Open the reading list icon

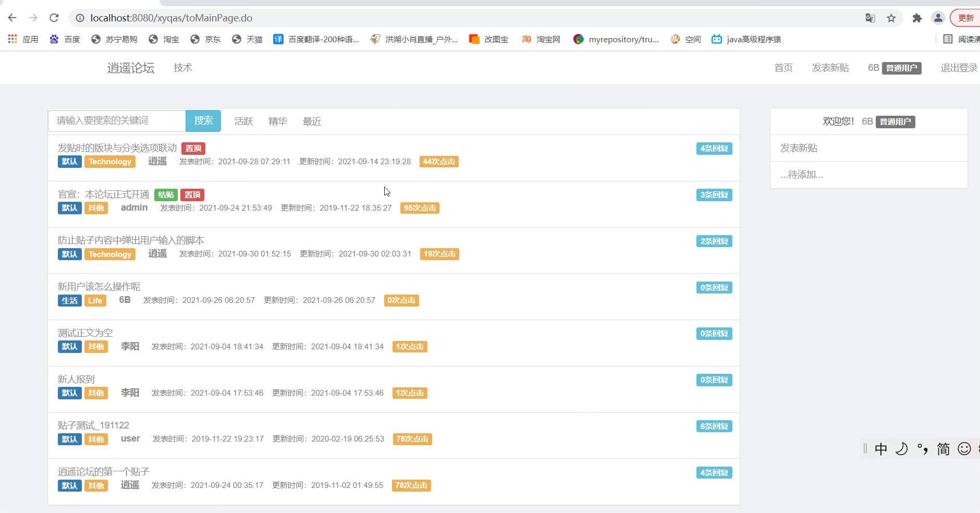(x=948, y=39)
